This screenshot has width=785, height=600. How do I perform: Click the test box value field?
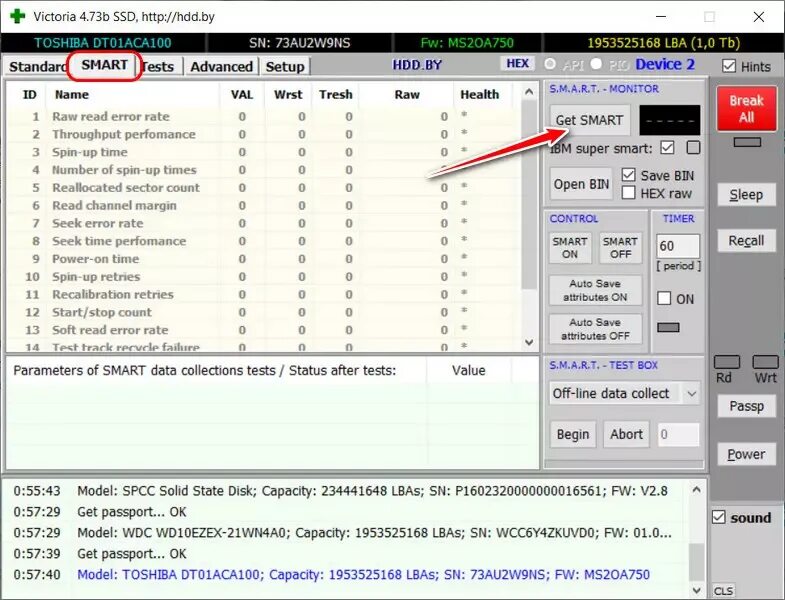pos(678,434)
